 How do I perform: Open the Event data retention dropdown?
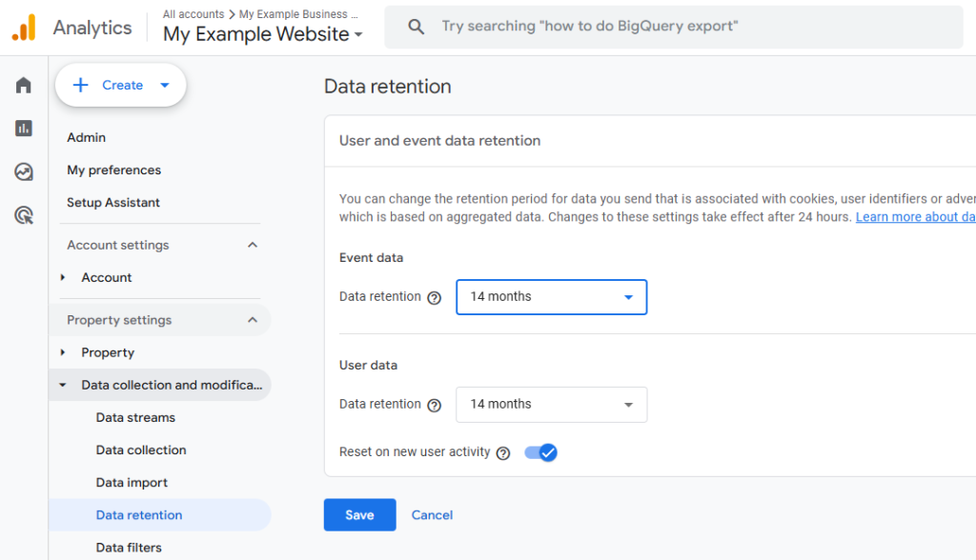click(551, 296)
